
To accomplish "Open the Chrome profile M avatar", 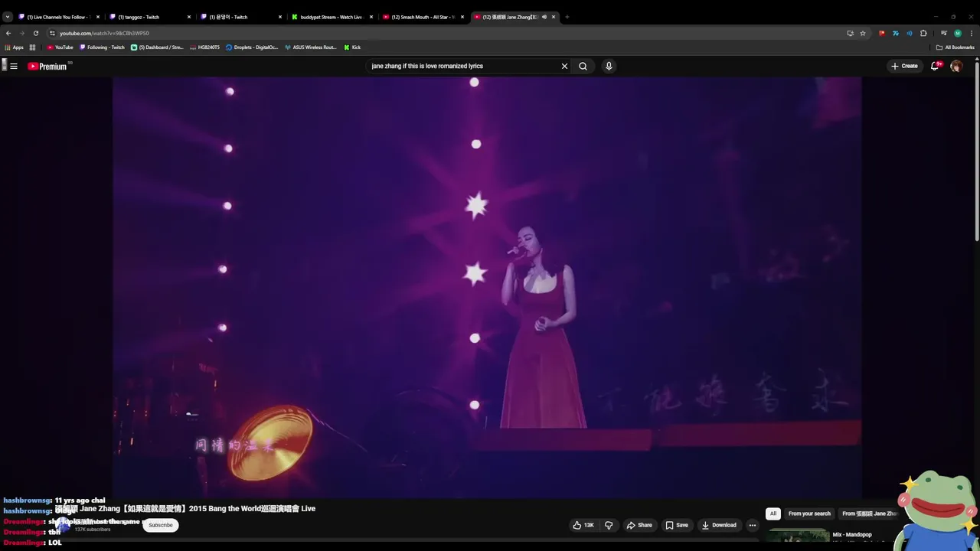I will 957,33.
